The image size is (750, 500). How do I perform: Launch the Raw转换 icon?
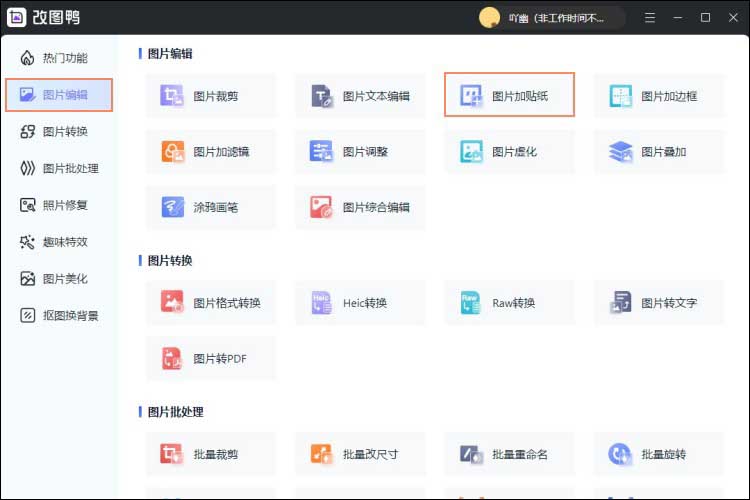470,302
